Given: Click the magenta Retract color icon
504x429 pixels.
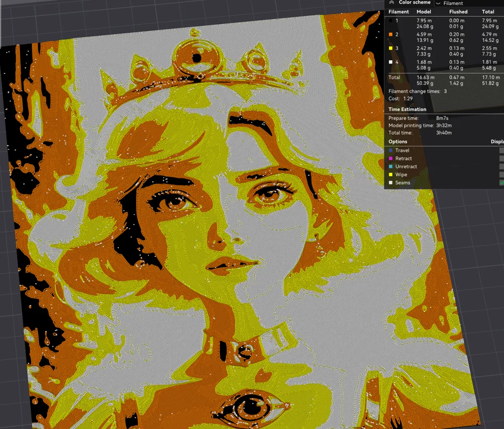Looking at the screenshot, I should (391, 158).
